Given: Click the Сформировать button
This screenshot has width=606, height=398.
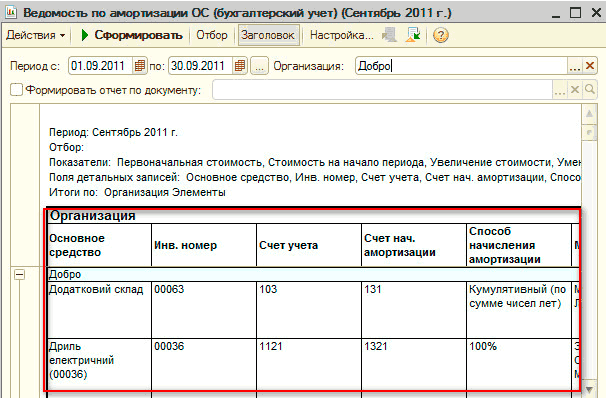Looking at the screenshot, I should [x=132, y=35].
